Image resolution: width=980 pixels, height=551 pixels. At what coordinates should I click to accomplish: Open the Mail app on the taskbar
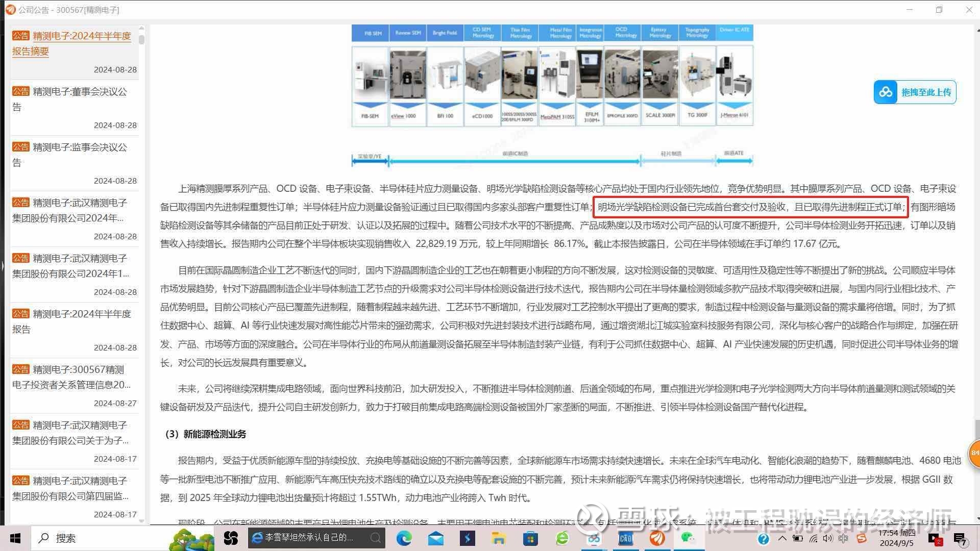[436, 538]
